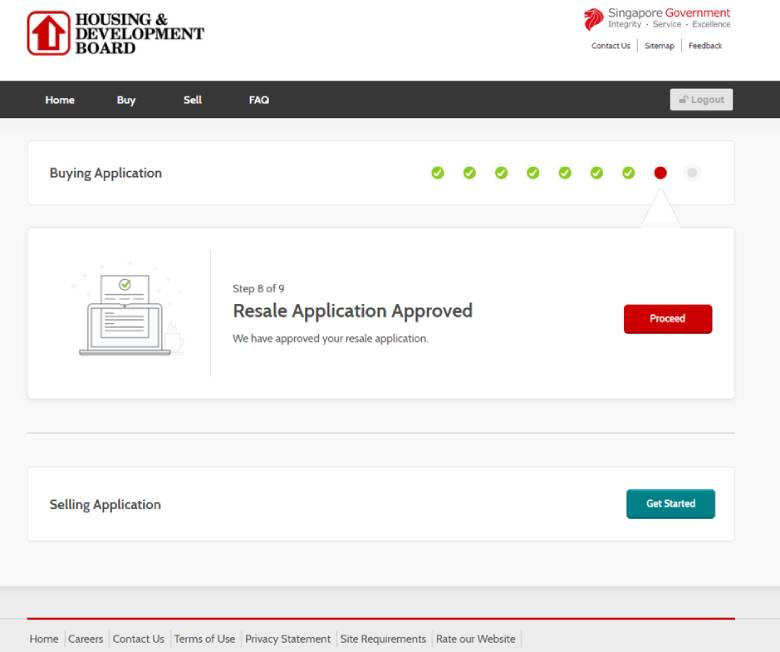The image size is (780, 652).
Task: Click the Singapore Government lion logo
Action: pyautogui.click(x=594, y=19)
